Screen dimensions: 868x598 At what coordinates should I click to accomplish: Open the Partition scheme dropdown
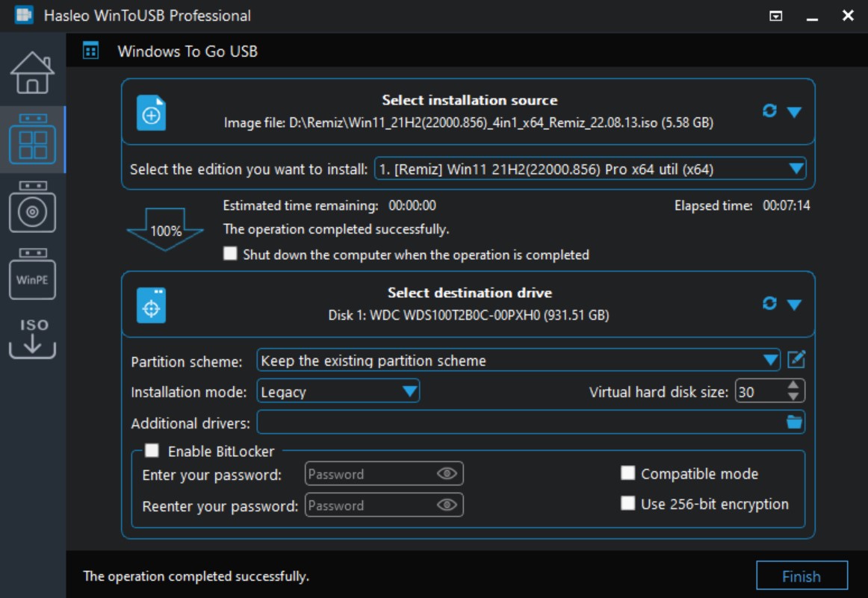coord(770,361)
